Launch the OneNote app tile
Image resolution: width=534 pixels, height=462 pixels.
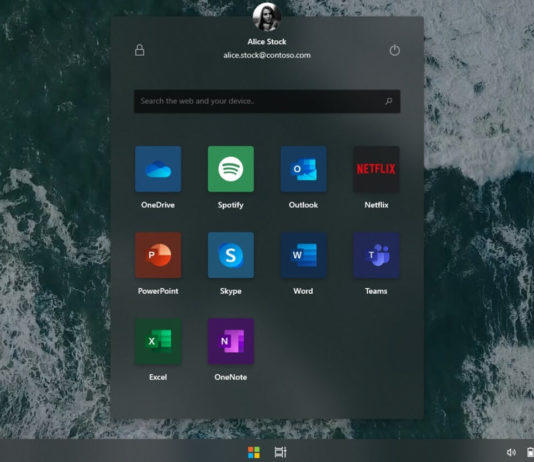231,341
